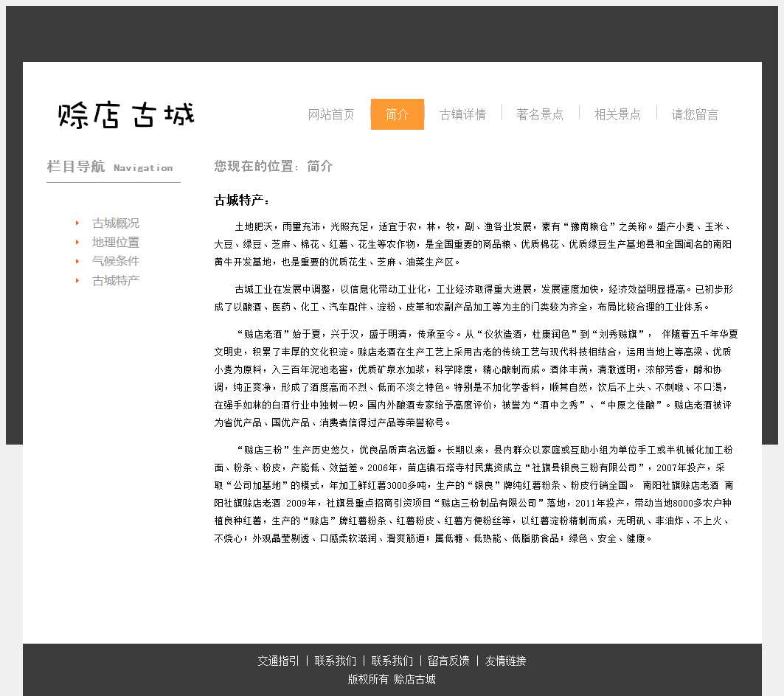Select the highlighted 简介 tab
784x696 pixels.
click(397, 114)
